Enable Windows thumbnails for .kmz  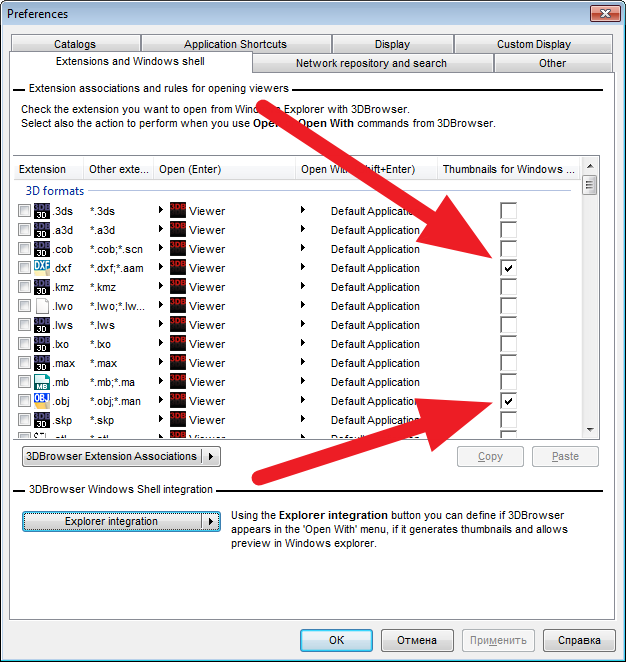pyautogui.click(x=508, y=287)
